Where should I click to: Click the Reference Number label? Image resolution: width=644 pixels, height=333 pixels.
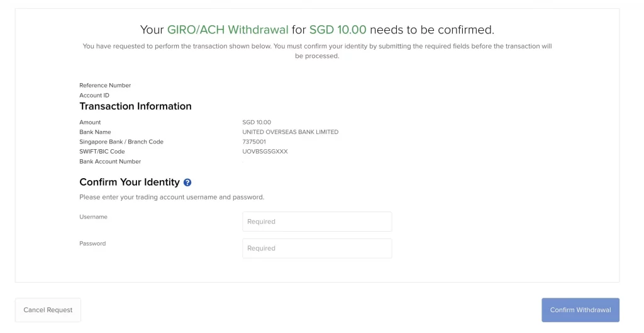point(105,86)
